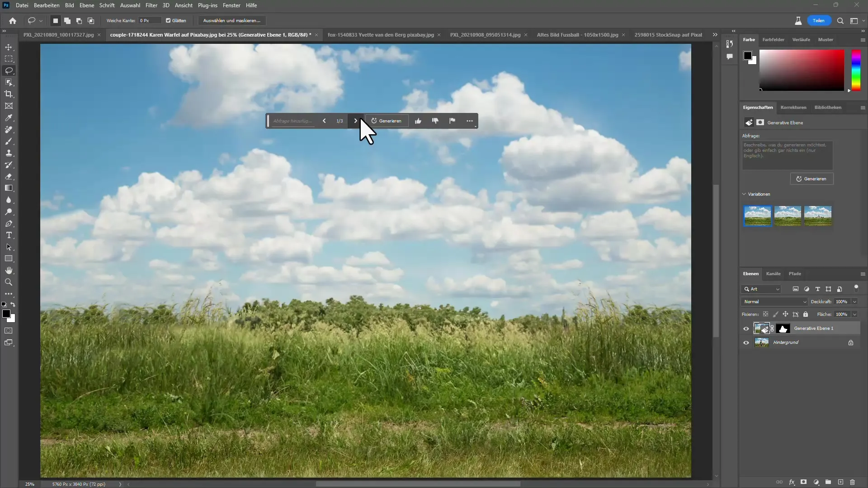Select the first variation thumbnail
The image size is (868, 488).
(x=758, y=216)
